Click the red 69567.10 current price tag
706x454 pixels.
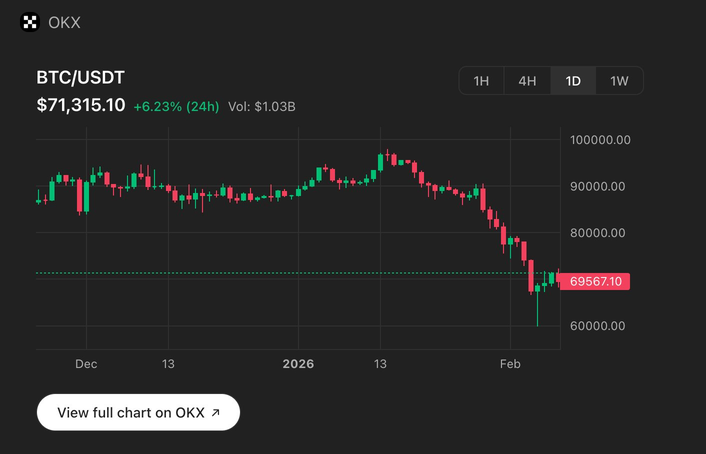pyautogui.click(x=595, y=282)
